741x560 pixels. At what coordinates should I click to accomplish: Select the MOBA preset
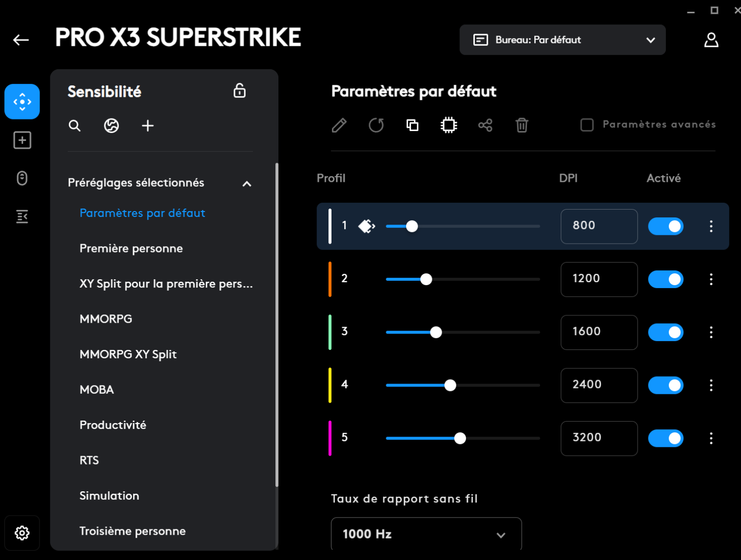[x=97, y=390]
